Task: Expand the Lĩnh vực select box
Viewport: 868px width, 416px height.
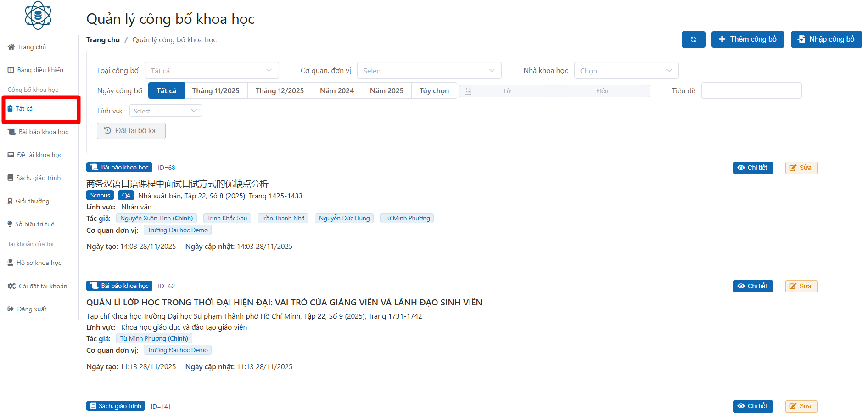Action: click(165, 111)
